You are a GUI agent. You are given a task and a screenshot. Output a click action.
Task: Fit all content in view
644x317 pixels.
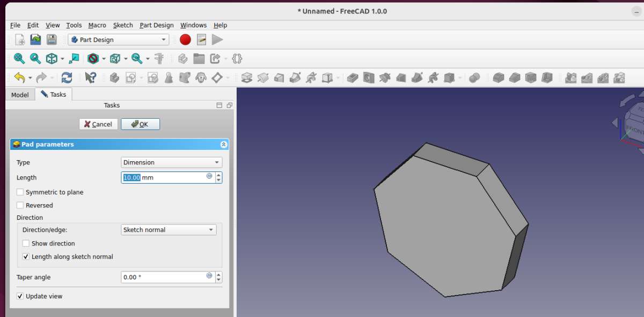(x=19, y=59)
